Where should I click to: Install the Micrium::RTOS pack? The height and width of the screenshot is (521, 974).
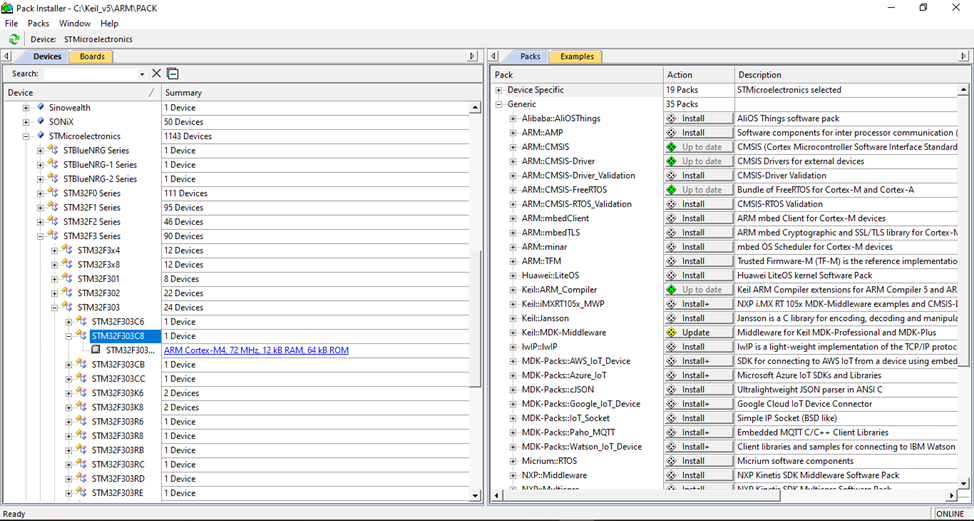[x=699, y=461]
